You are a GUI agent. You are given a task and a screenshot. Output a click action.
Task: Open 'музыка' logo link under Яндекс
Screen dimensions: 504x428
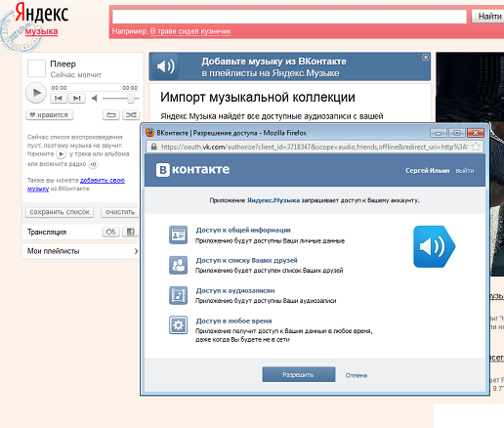41,31
